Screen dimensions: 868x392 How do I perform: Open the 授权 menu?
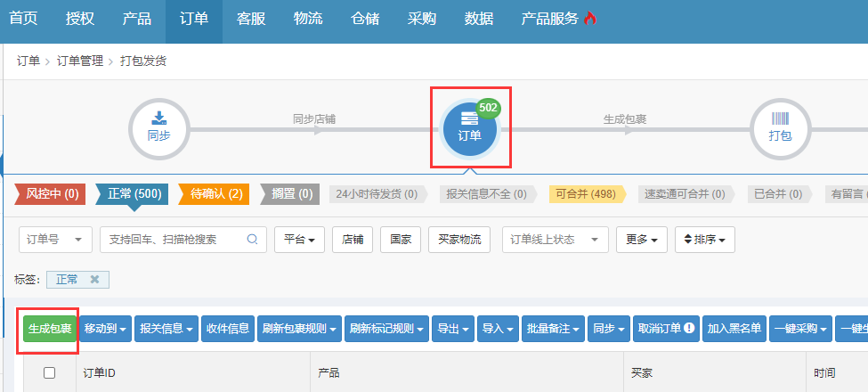tap(80, 19)
